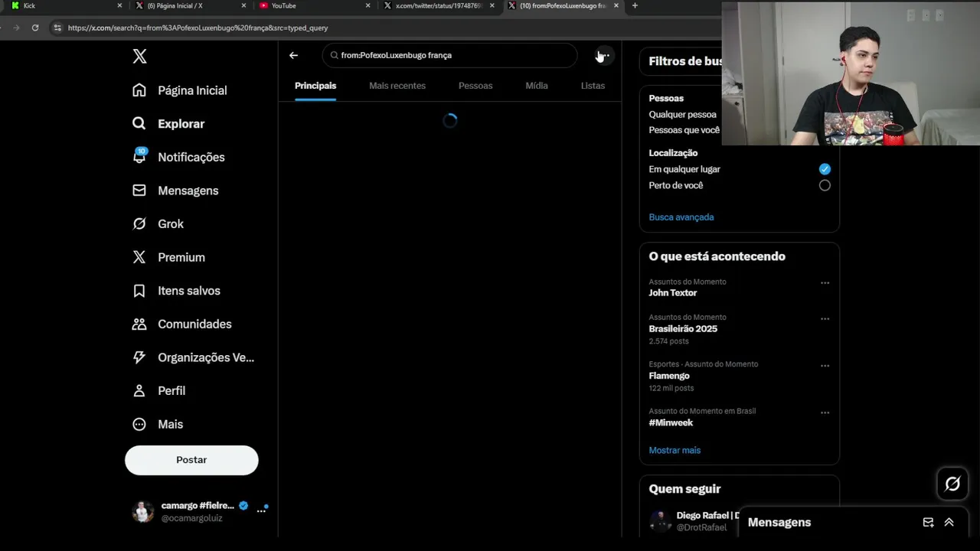This screenshot has height=551, width=980.
Task: Close the Kick browser tab
Action: pyautogui.click(x=119, y=5)
